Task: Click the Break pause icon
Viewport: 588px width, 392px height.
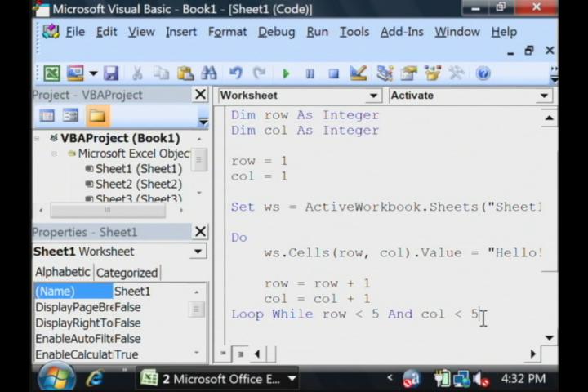Action: tap(310, 73)
